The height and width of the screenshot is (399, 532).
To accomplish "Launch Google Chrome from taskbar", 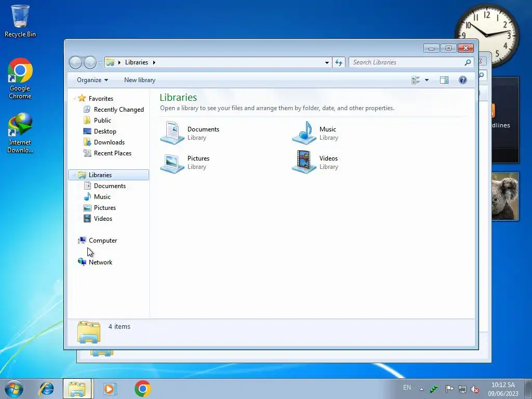I will click(142, 389).
